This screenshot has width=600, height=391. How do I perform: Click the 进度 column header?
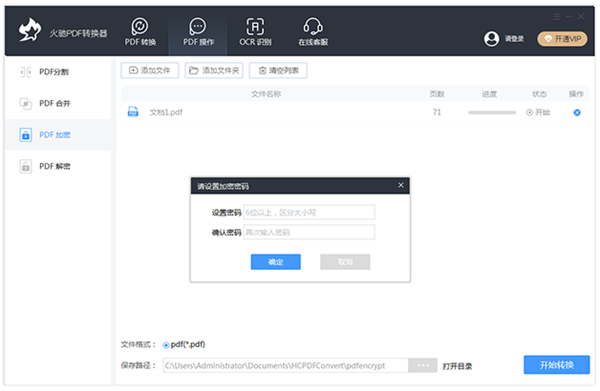point(489,94)
